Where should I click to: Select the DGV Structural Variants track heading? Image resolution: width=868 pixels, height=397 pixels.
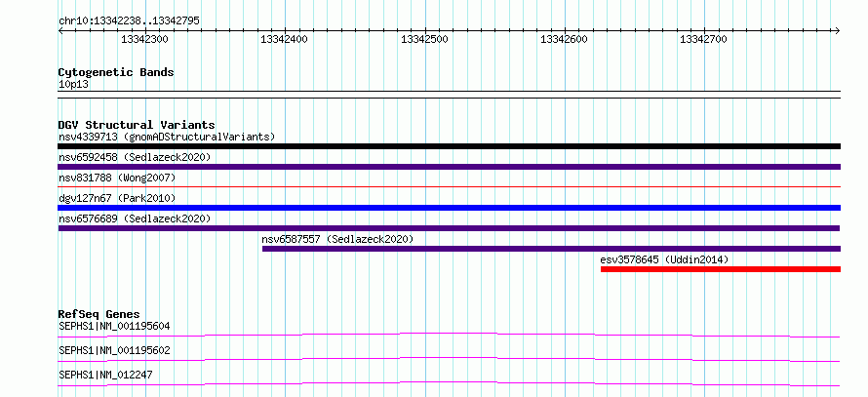click(x=137, y=125)
